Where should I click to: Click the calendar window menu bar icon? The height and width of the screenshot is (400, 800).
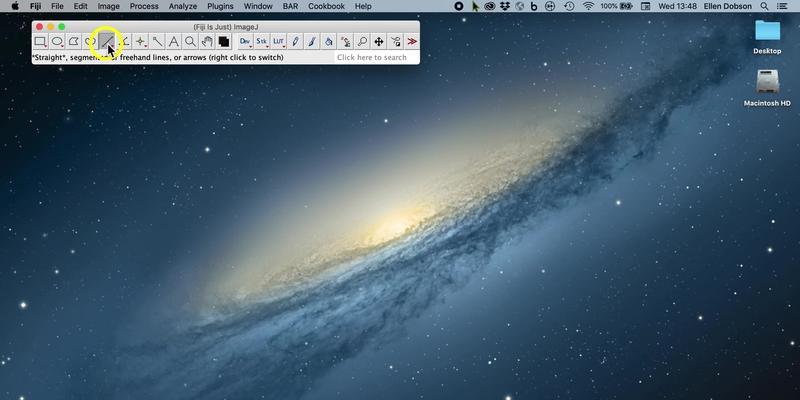pos(645,6)
